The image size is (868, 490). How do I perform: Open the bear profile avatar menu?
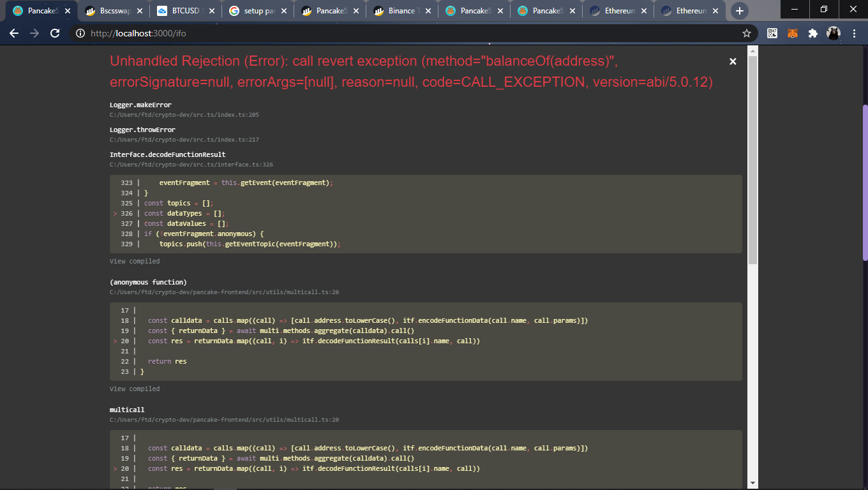834,33
